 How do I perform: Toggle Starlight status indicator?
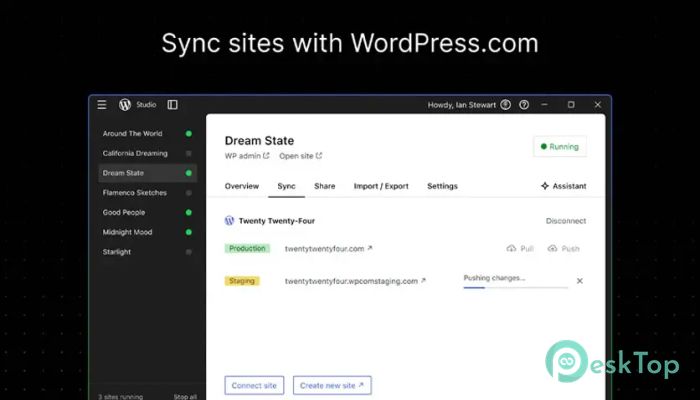pyautogui.click(x=188, y=252)
